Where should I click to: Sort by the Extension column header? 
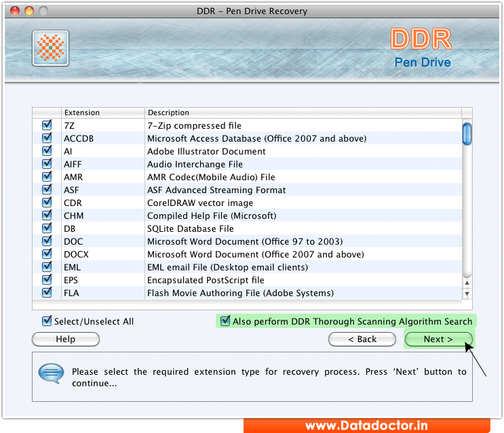pyautogui.click(x=103, y=112)
